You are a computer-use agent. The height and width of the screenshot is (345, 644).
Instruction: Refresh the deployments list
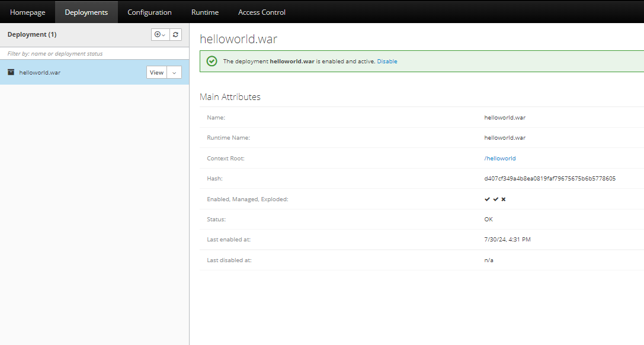pyautogui.click(x=175, y=35)
